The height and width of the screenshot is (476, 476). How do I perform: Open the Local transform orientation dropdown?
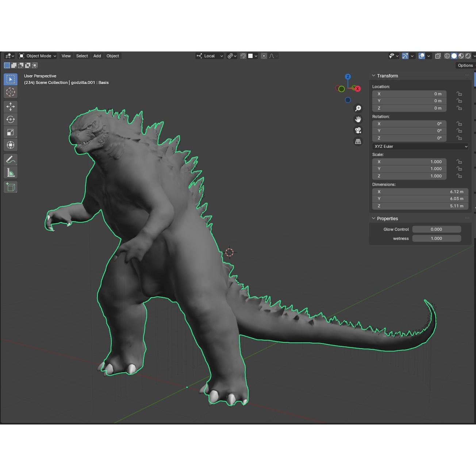(210, 56)
